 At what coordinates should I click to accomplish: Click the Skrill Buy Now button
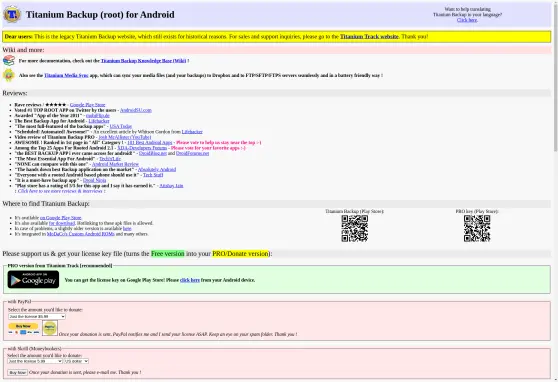click(x=17, y=372)
